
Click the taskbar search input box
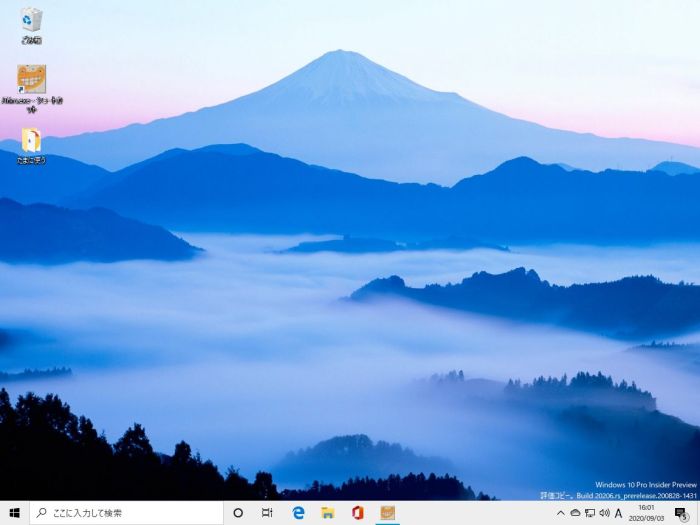tap(126, 513)
